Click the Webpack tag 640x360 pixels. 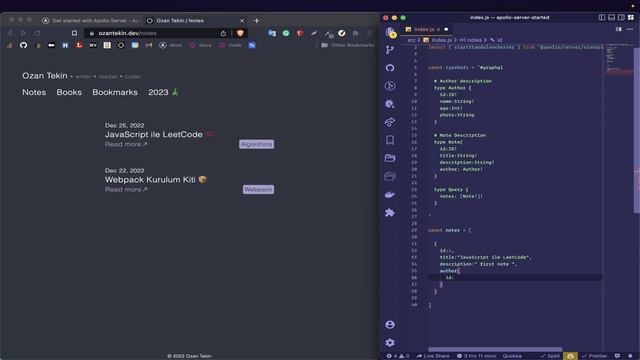click(258, 189)
